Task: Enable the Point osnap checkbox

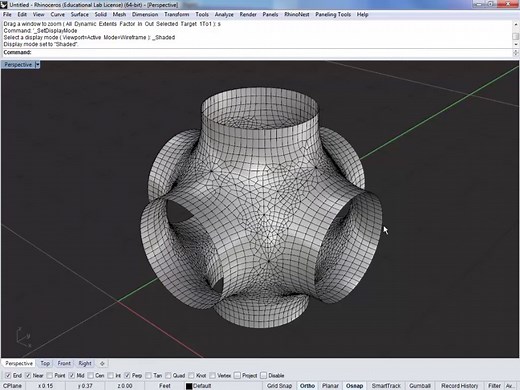Action: (x=50, y=376)
